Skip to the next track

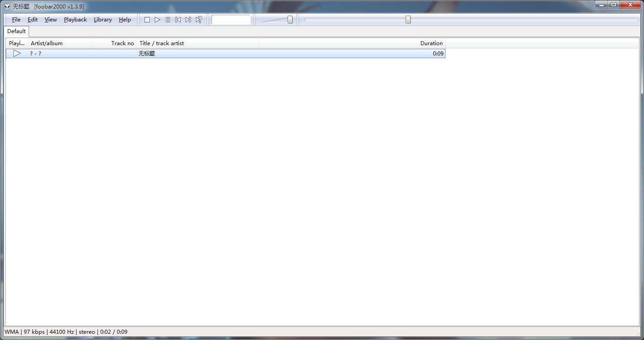(x=188, y=20)
